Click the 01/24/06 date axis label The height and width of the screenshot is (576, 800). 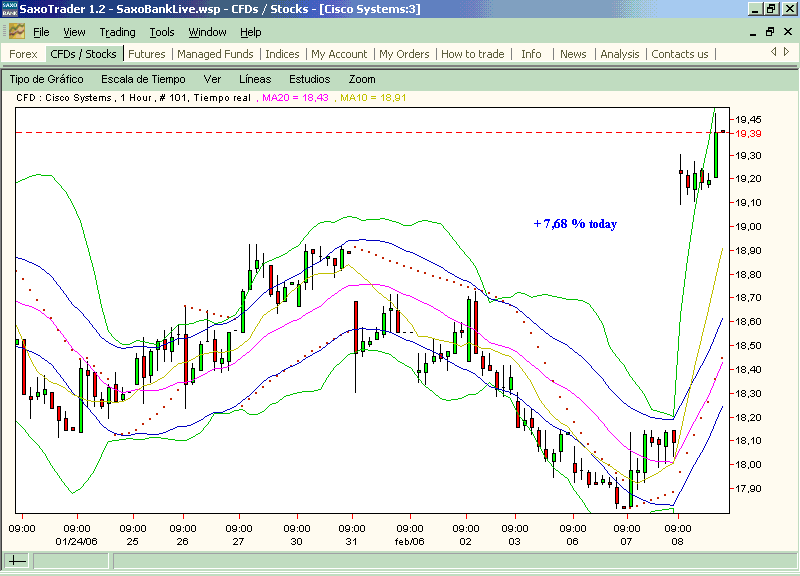[x=77, y=541]
